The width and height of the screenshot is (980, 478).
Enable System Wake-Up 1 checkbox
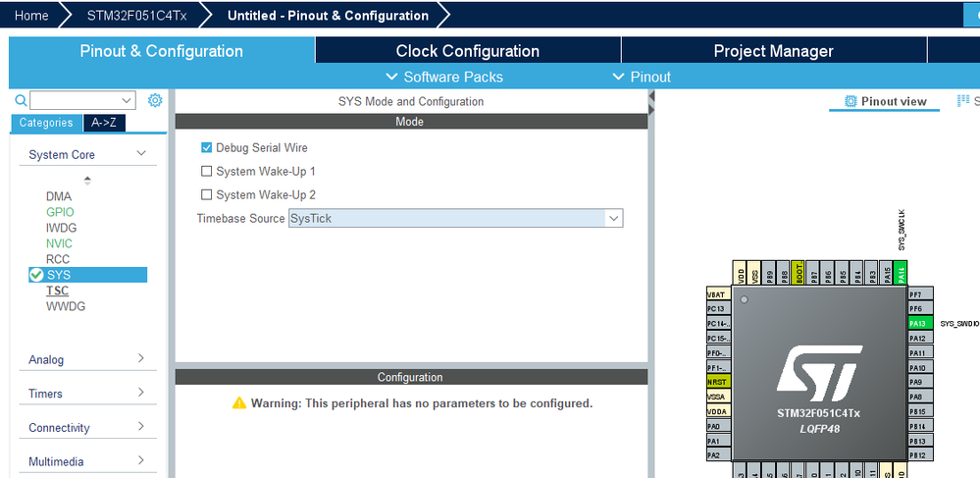click(x=206, y=172)
